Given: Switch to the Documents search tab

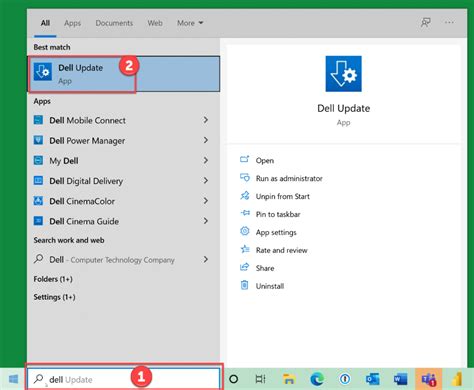Looking at the screenshot, I should click(114, 23).
